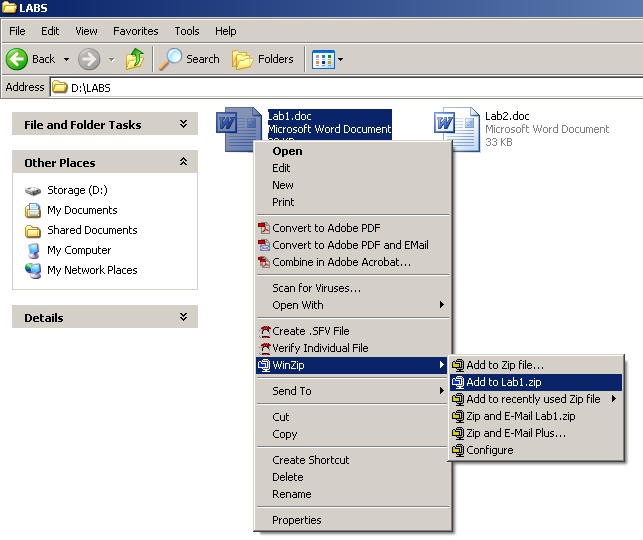Toggle the Folders pane icon
The height and width of the screenshot is (540, 643).
(242, 59)
